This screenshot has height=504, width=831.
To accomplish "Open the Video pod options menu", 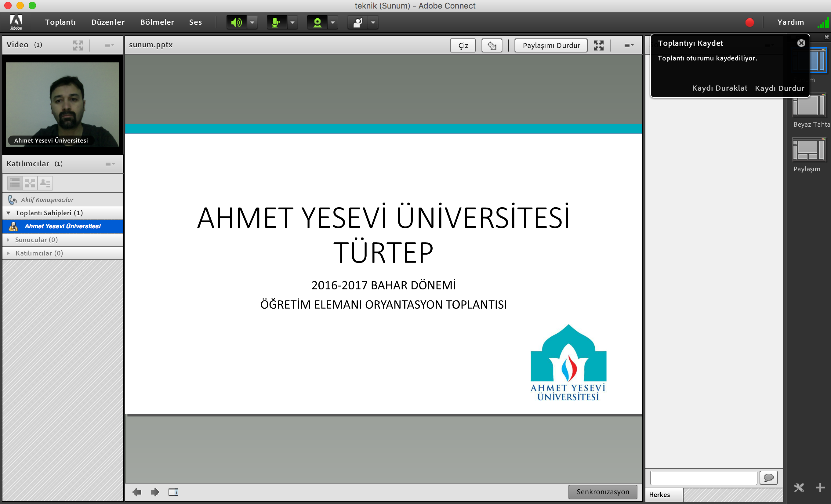I will tap(109, 45).
